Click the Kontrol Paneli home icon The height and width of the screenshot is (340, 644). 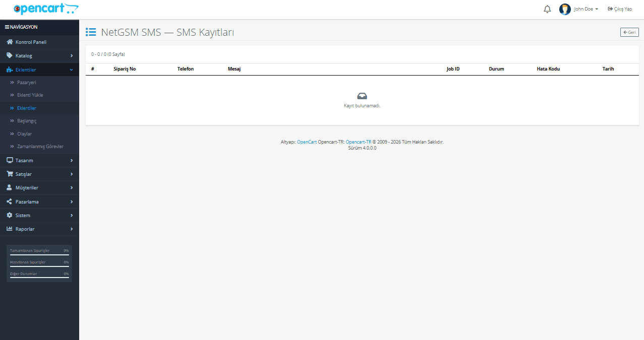pyautogui.click(x=10, y=42)
